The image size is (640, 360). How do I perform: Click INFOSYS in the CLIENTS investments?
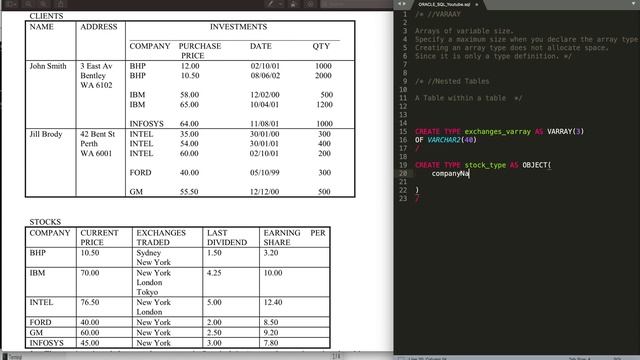pos(147,124)
